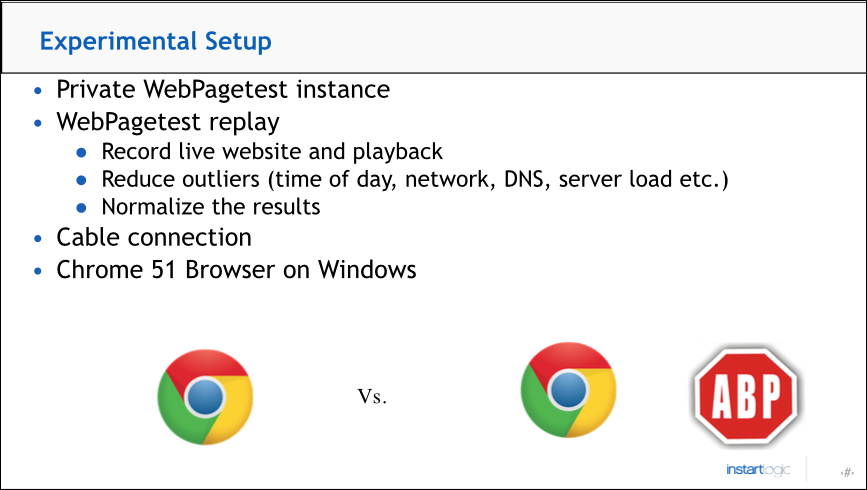
Task: Click "Chrome 51 Browser on Windows" bullet
Action: pyautogui.click(x=236, y=270)
